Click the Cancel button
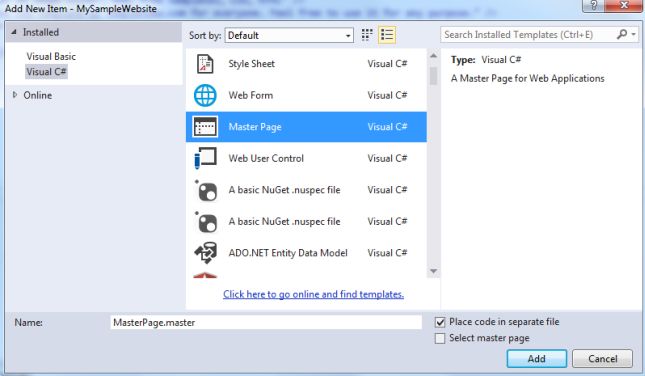 (603, 359)
